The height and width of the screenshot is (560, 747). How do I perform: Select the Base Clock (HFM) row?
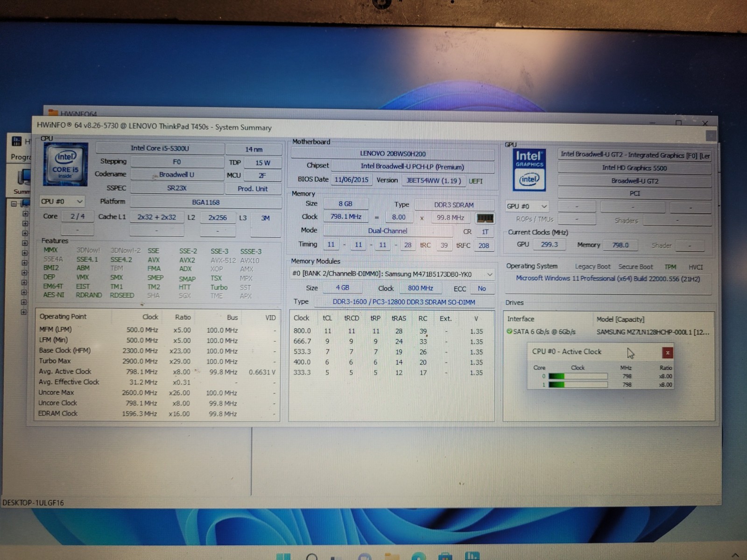[157, 350]
